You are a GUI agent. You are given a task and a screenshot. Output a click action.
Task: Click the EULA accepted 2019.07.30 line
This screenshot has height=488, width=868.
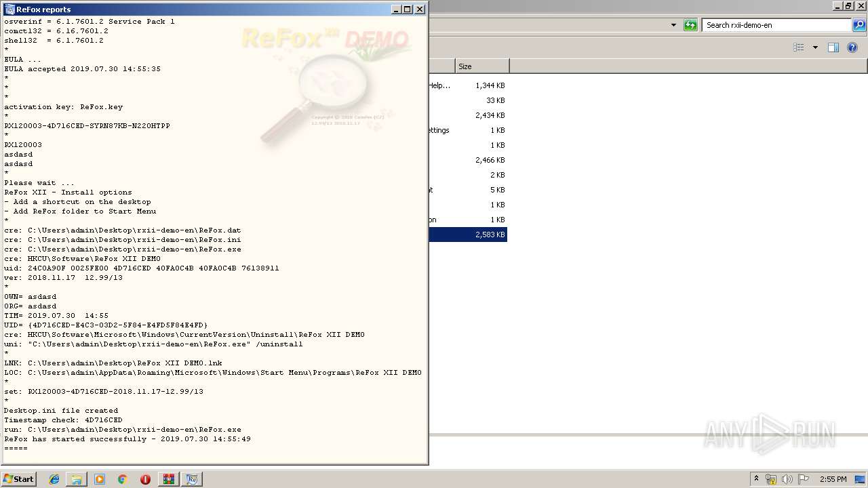(x=82, y=69)
